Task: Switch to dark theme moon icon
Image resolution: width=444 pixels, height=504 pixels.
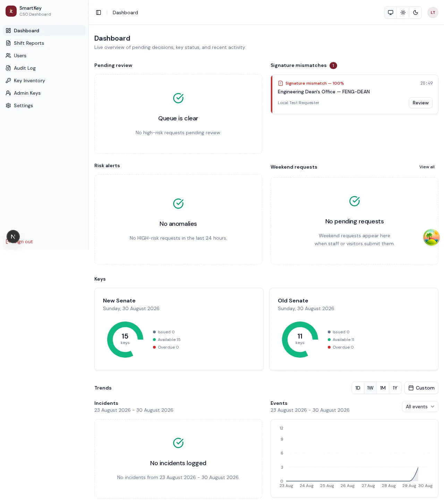Action: click(416, 12)
